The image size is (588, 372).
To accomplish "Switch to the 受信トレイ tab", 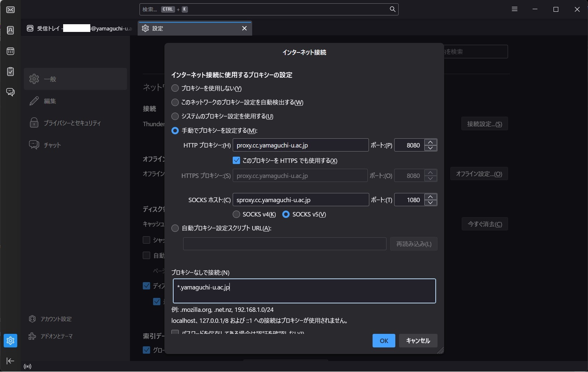I will (x=79, y=28).
